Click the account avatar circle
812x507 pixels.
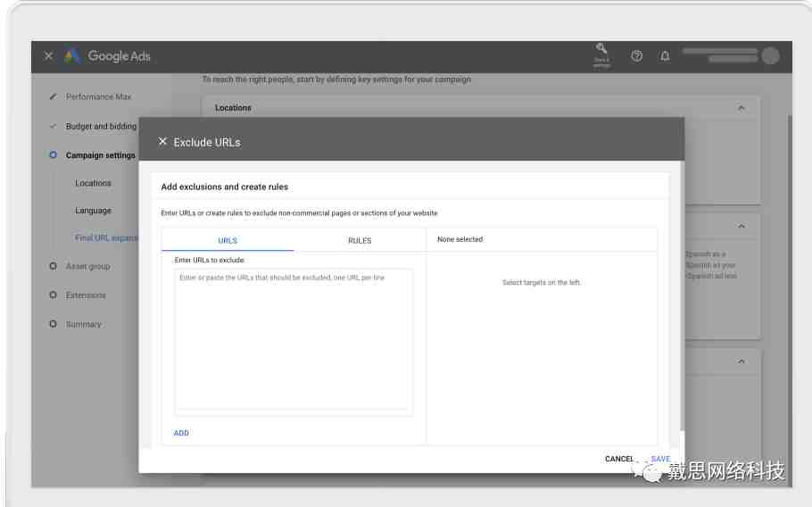pyautogui.click(x=771, y=55)
